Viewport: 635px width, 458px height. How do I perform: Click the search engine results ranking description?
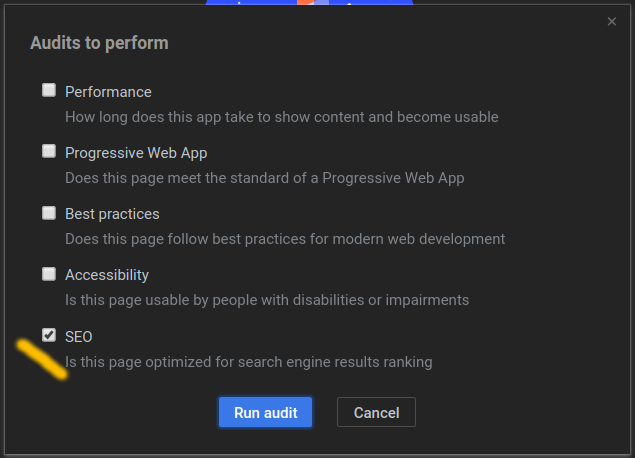249,362
